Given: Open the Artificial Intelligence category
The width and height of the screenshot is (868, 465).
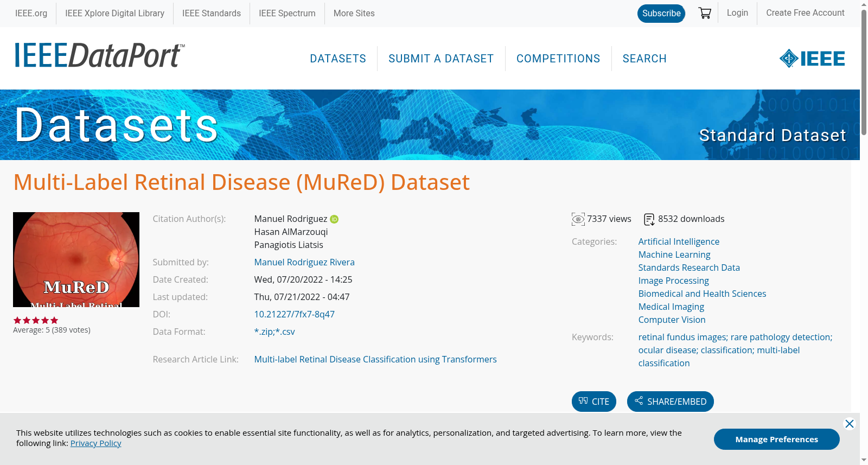Looking at the screenshot, I should 679,241.
